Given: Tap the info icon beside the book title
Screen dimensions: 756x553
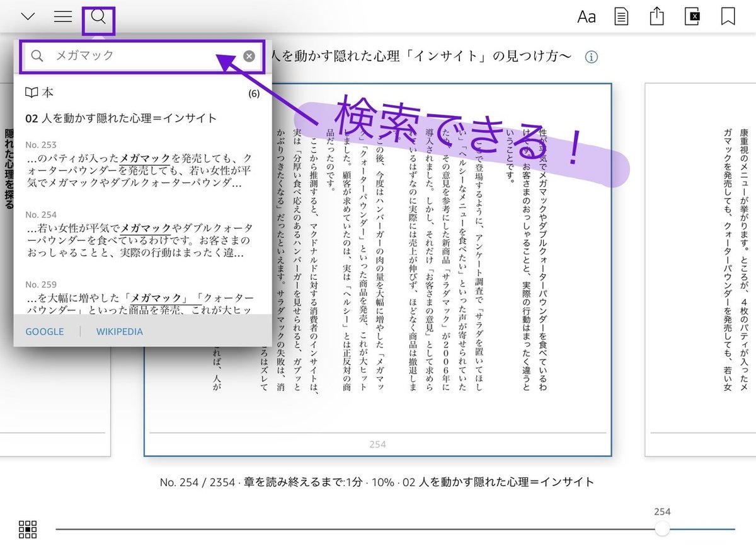Looking at the screenshot, I should [591, 57].
